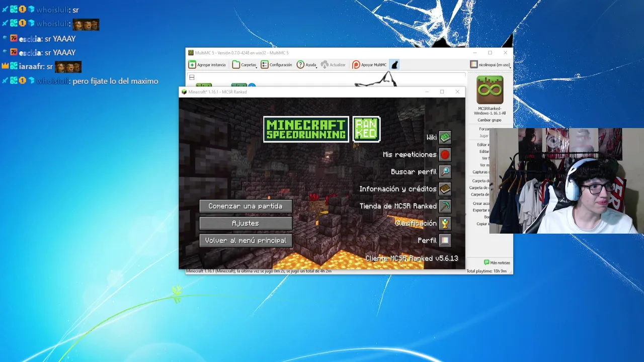The height and width of the screenshot is (362, 644).
Task: Click the Cliente MCSR Ranked v5.6.13 version text
Action: tap(412, 258)
